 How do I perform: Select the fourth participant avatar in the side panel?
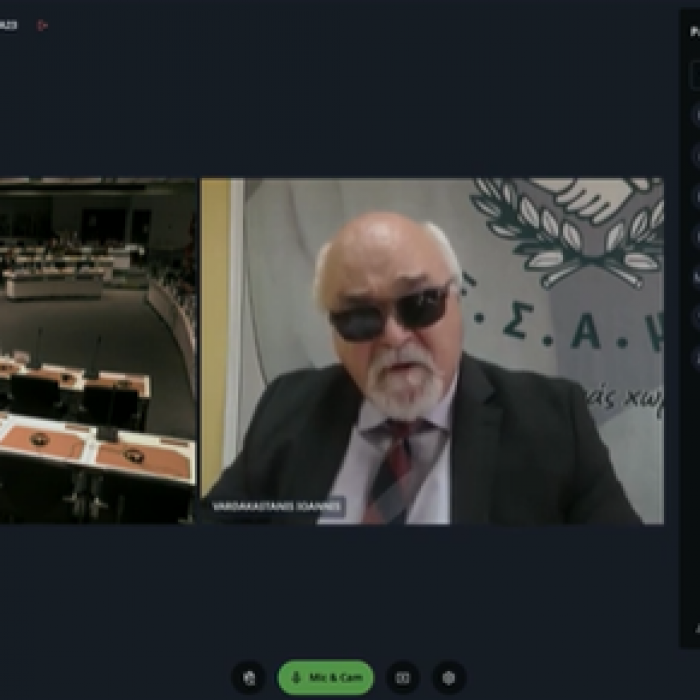tap(696, 237)
